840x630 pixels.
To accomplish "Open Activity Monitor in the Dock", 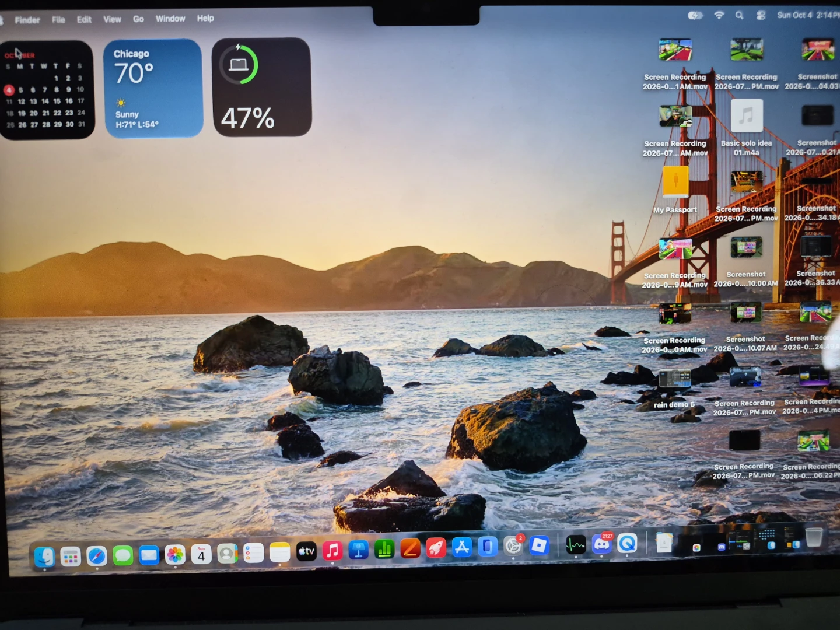I will (576, 545).
